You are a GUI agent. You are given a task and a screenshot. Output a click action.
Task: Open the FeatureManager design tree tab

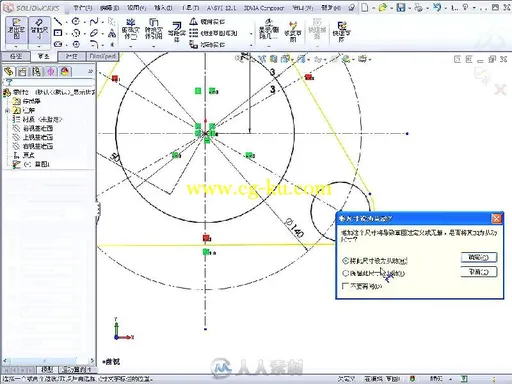(x=9, y=71)
